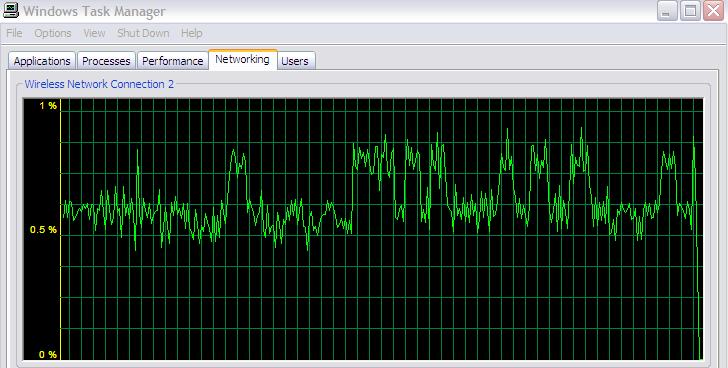The height and width of the screenshot is (368, 728).
Task: Click the 0 % axis label
Action: click(x=48, y=355)
